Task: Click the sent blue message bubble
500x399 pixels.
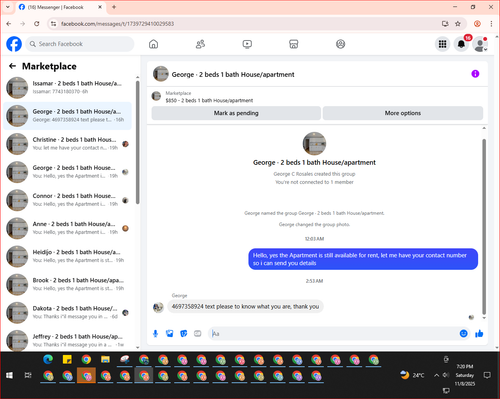Action: tap(363, 259)
